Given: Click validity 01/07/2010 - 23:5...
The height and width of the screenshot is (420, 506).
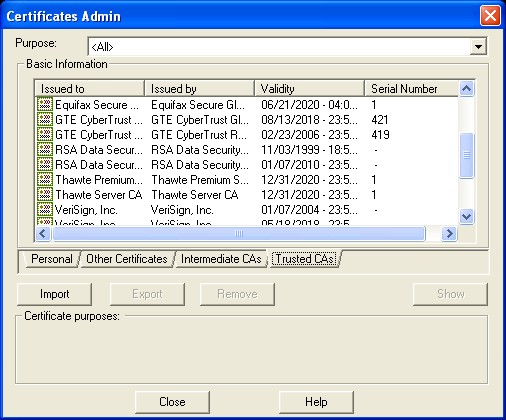Looking at the screenshot, I should 309,165.
